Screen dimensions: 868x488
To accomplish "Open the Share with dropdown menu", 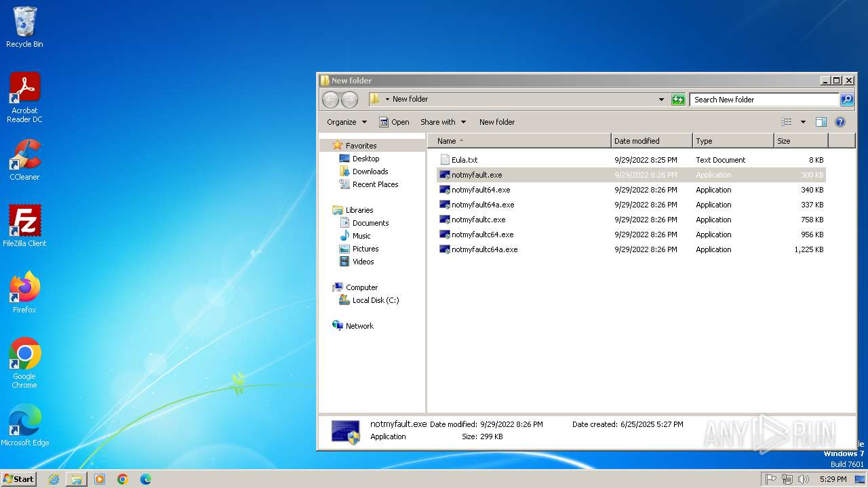I will [443, 122].
